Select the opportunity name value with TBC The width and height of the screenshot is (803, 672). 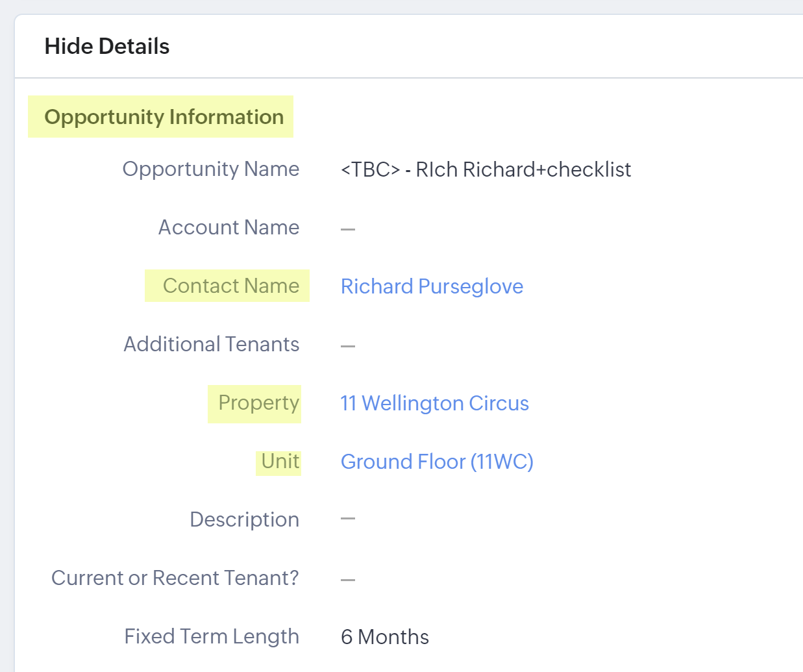point(486,169)
